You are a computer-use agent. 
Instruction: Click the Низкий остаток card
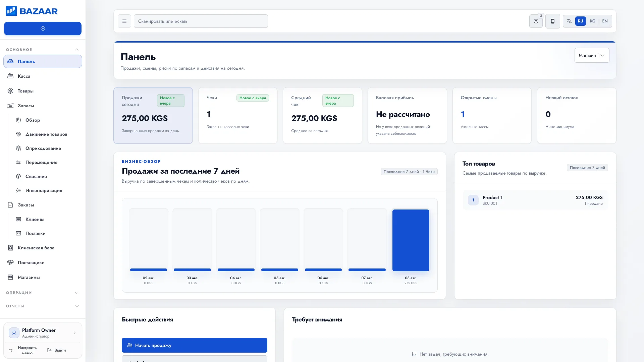point(577,116)
